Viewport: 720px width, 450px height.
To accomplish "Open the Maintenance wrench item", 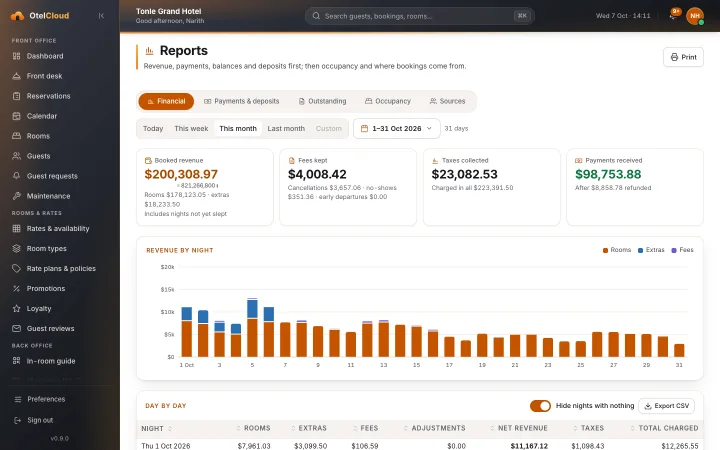I will (17, 196).
